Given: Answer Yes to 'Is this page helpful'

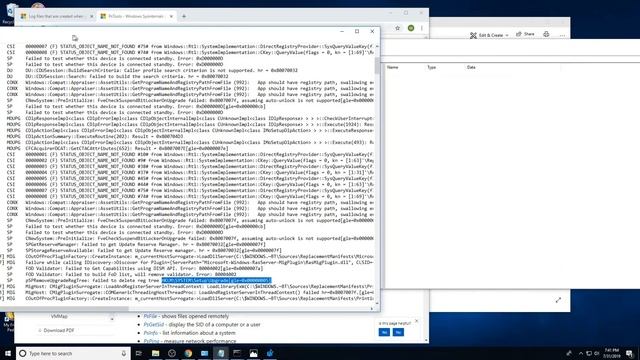Looking at the screenshot, I should click(384, 332).
